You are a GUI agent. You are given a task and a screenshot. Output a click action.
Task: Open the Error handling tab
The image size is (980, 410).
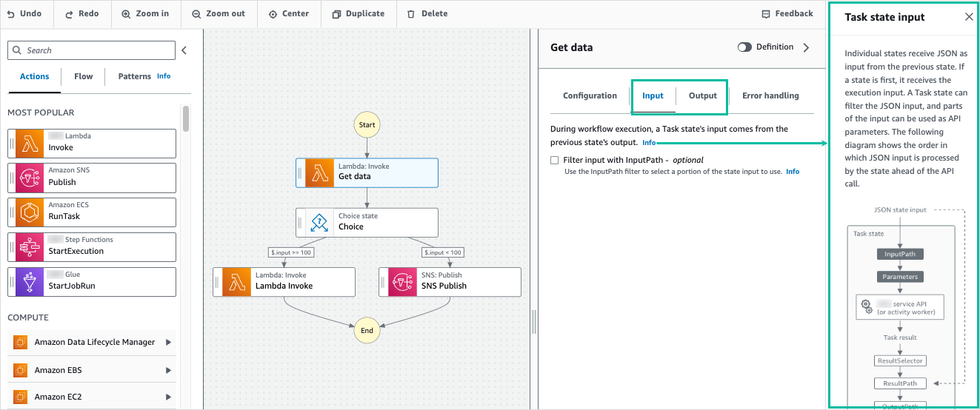(770, 95)
